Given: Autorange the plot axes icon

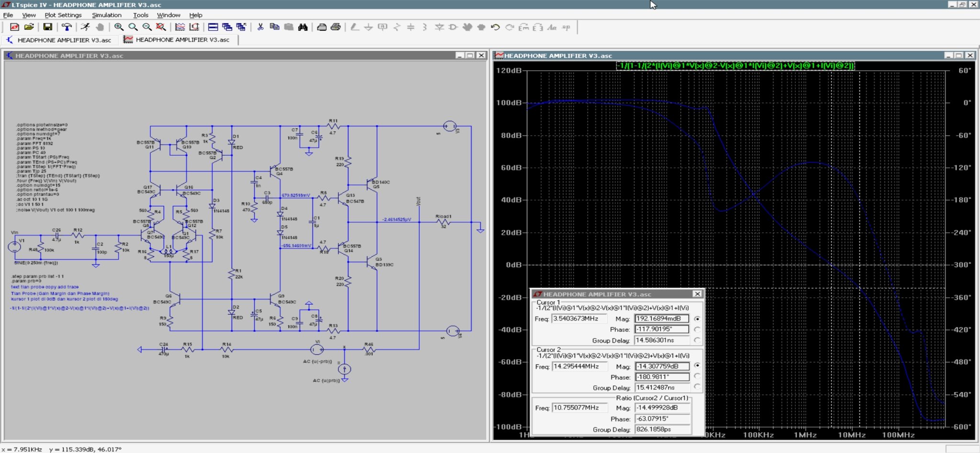Looking at the screenshot, I should [194, 27].
